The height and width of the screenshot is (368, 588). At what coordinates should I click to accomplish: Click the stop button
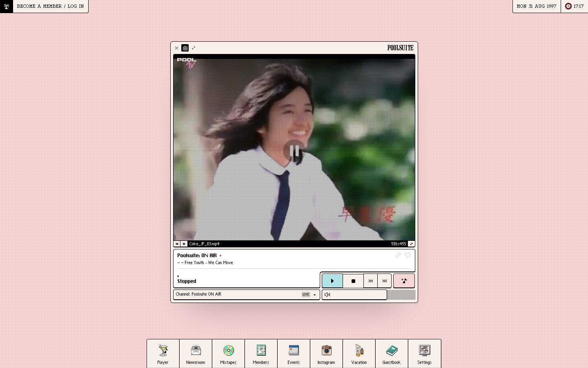click(x=353, y=281)
